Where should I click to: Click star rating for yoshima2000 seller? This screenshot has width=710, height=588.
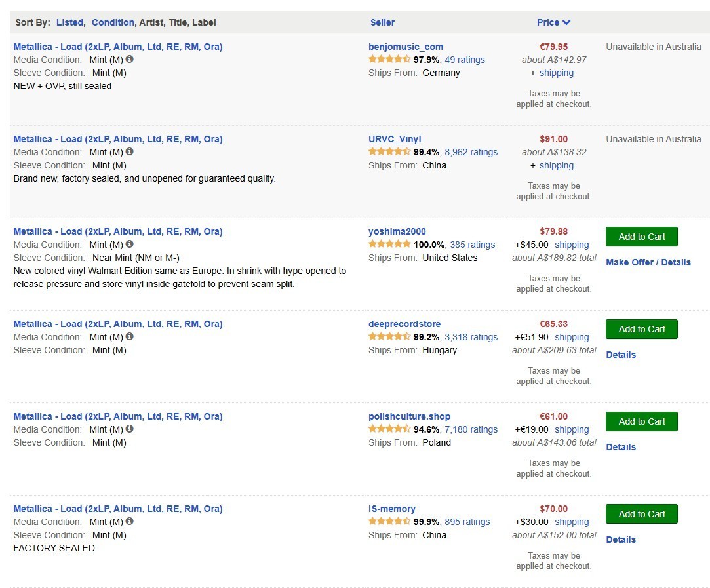click(x=389, y=245)
